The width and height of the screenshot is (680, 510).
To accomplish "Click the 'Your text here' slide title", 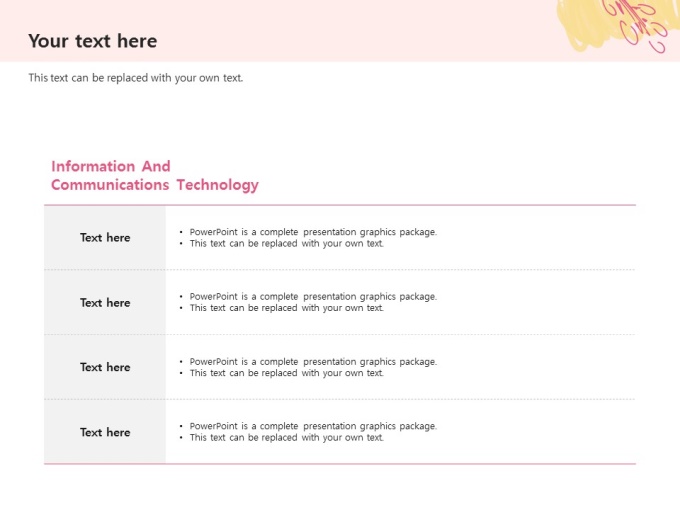I will (93, 41).
